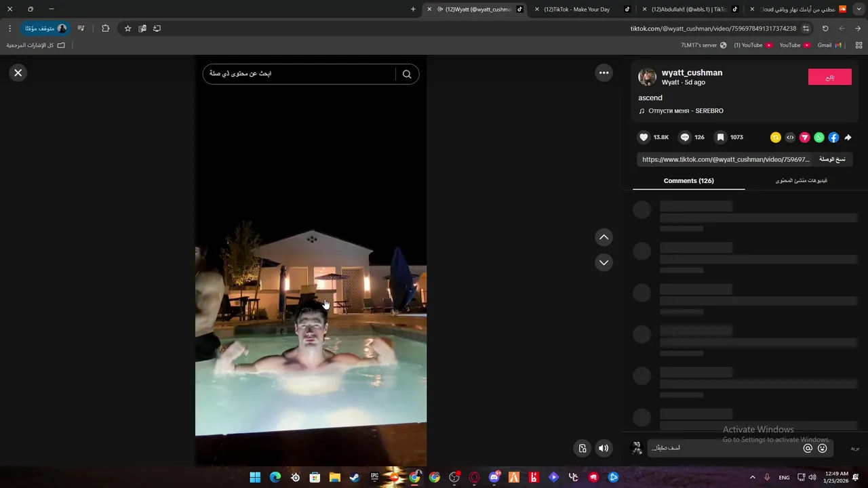Viewport: 868px width, 488px height.
Task: Open the tab search dropdown arrow
Action: point(859,9)
